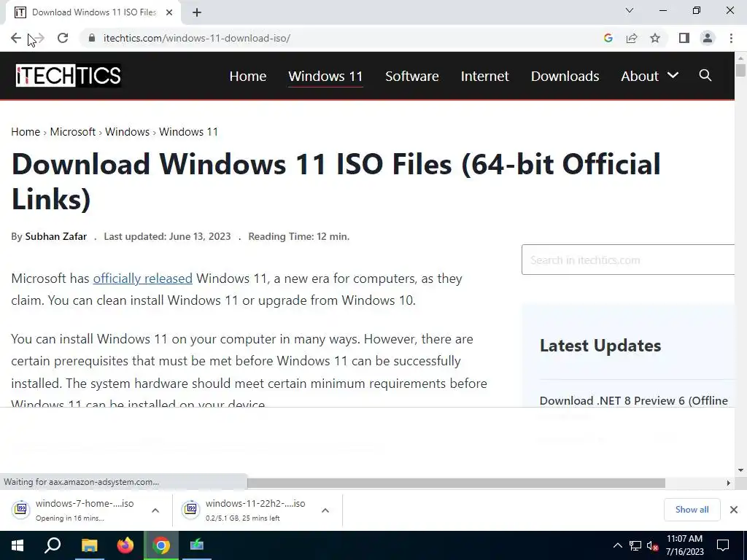This screenshot has height=560, width=747.
Task: Go back with the browser back arrow
Action: coord(16,38)
